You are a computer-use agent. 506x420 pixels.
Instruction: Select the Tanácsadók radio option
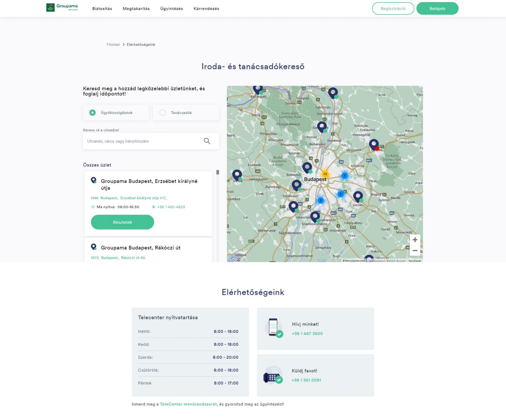pyautogui.click(x=163, y=112)
